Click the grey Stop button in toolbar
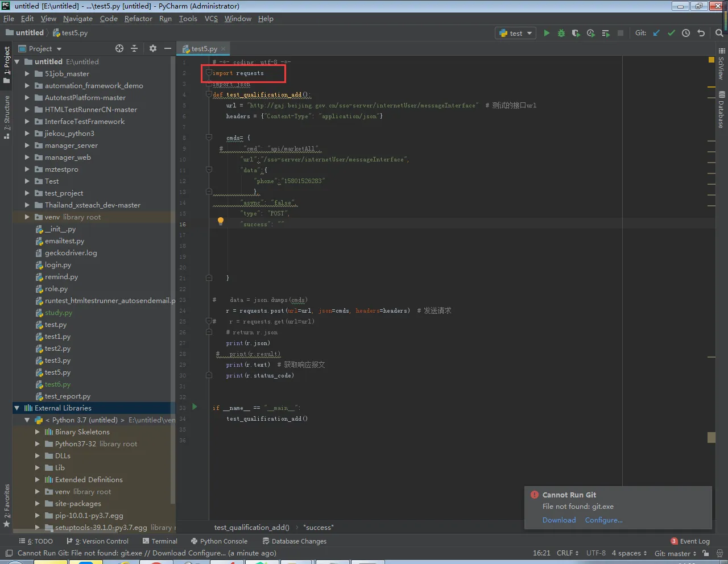The image size is (728, 564). (x=621, y=33)
